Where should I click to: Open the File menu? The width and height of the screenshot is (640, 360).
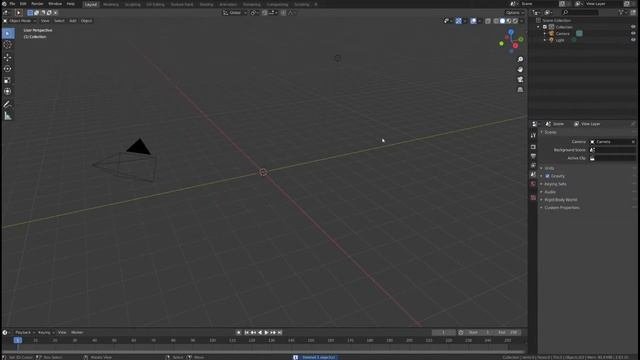click(12, 4)
